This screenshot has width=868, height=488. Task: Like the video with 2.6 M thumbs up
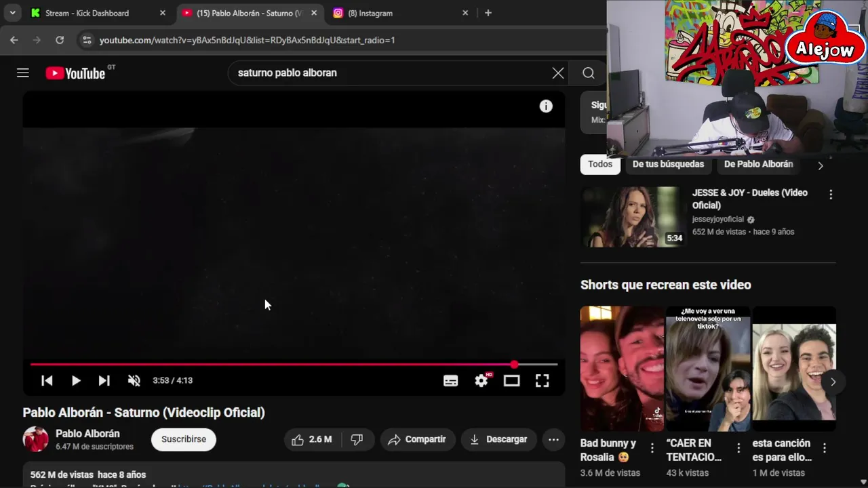[x=312, y=440]
